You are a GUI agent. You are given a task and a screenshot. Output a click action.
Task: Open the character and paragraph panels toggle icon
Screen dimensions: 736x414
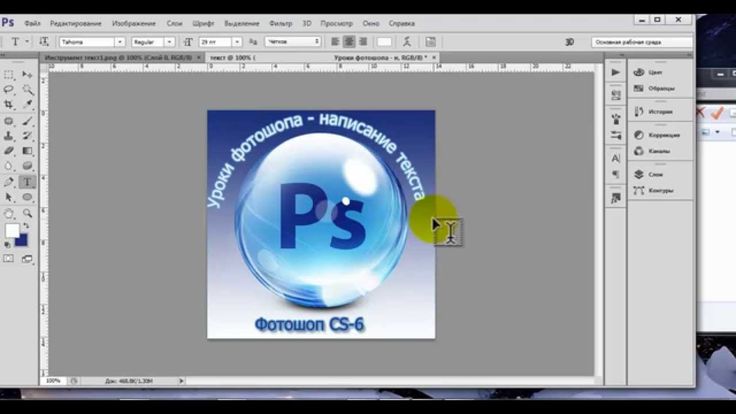430,42
